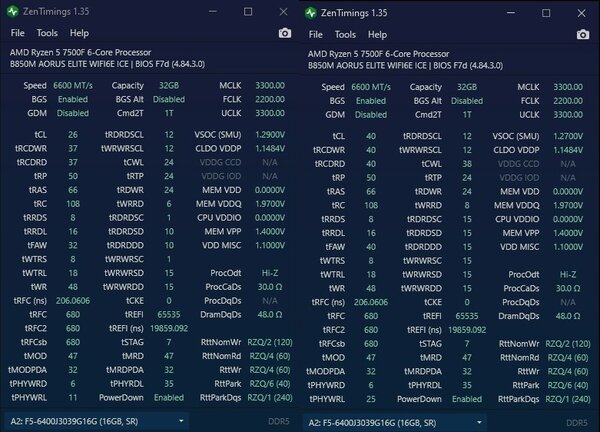600x432 pixels.
Task: Select tCL value 40 in right window
Action: point(371,136)
